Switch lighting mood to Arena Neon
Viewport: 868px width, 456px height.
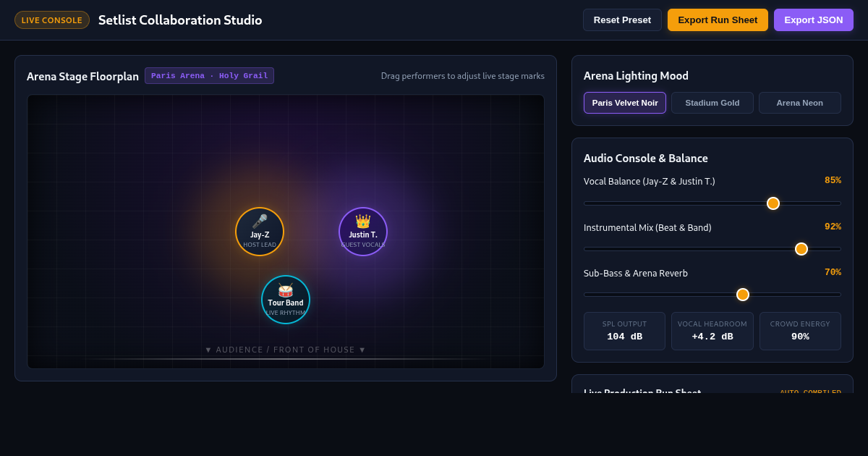[800, 103]
